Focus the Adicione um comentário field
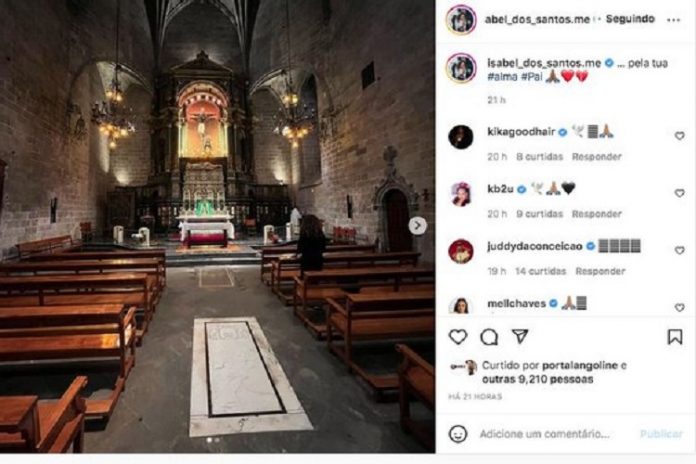 click(545, 434)
